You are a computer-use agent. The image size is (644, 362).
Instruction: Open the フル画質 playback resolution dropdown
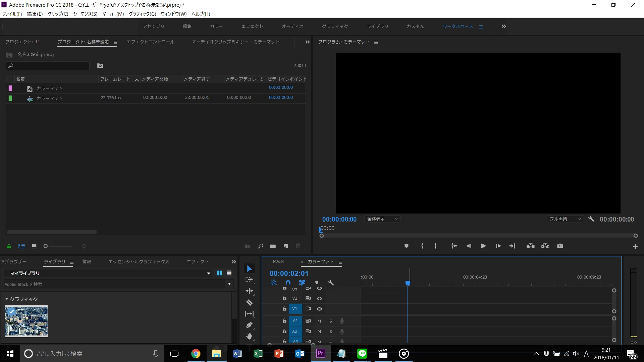[565, 219]
